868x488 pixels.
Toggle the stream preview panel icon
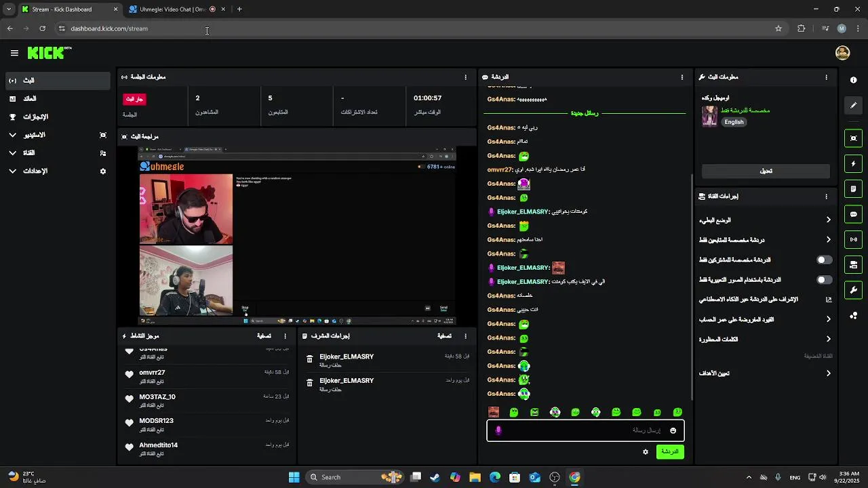tap(853, 138)
